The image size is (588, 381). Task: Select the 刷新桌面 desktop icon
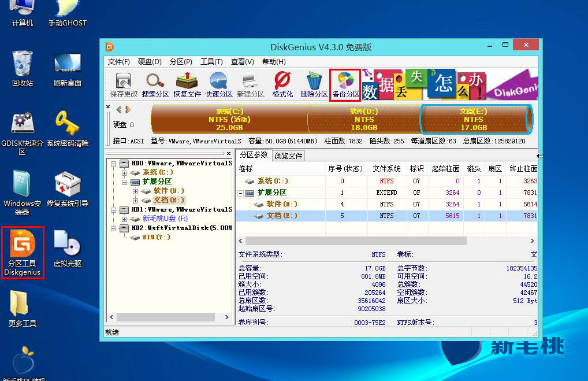click(x=68, y=70)
